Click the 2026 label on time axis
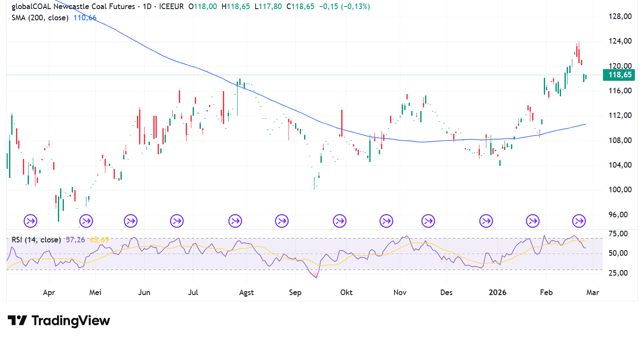 [498, 292]
